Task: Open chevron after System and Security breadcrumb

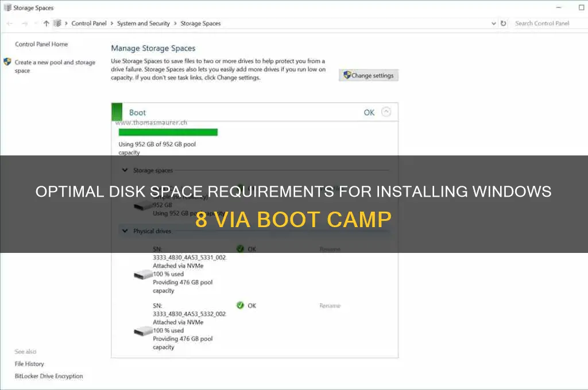Action: pos(175,23)
